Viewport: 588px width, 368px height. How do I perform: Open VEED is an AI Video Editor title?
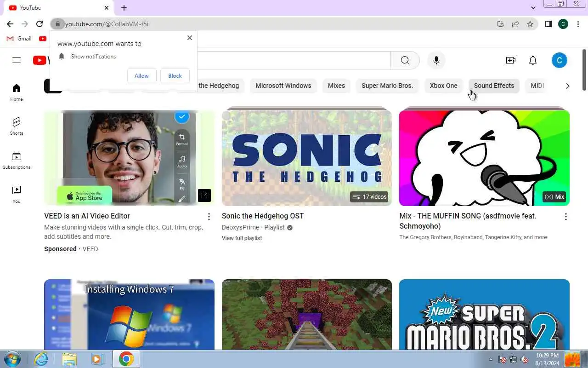[x=87, y=216]
